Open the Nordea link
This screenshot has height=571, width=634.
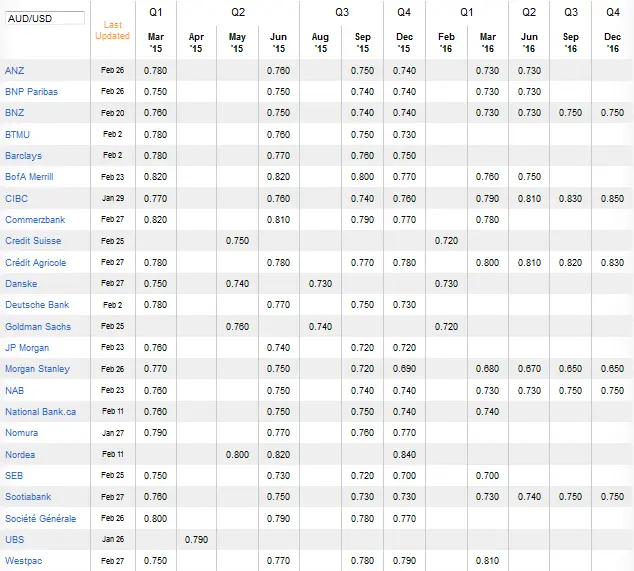pos(20,455)
